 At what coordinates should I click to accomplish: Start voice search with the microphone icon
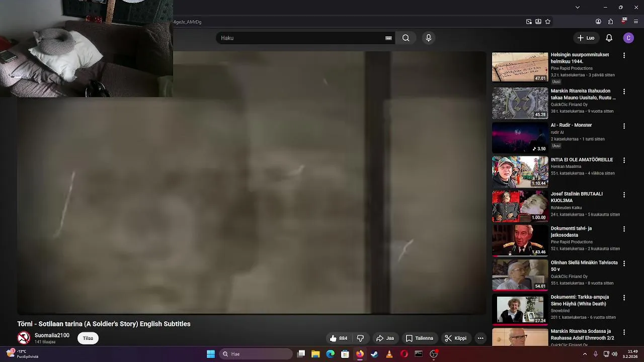pyautogui.click(x=429, y=38)
